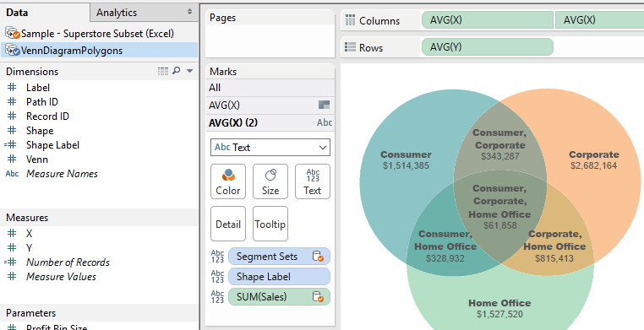The height and width of the screenshot is (330, 644).
Task: Select the Path ID dimension
Action: coord(42,102)
